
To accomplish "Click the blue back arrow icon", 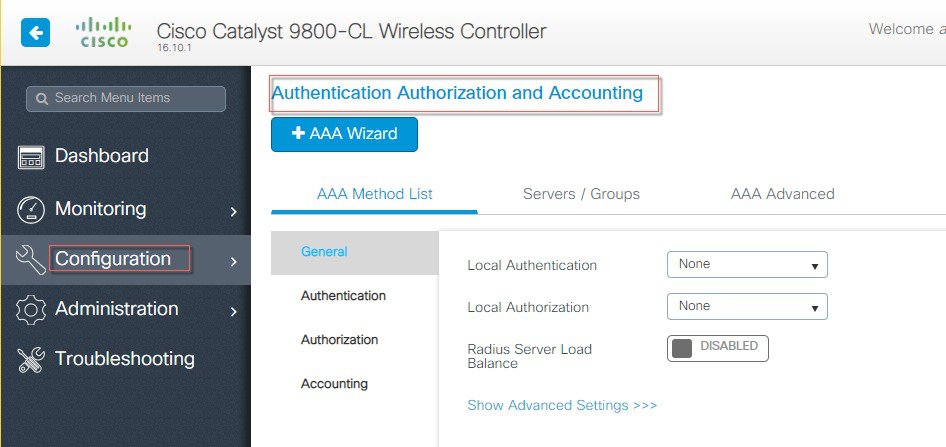I will coord(35,33).
